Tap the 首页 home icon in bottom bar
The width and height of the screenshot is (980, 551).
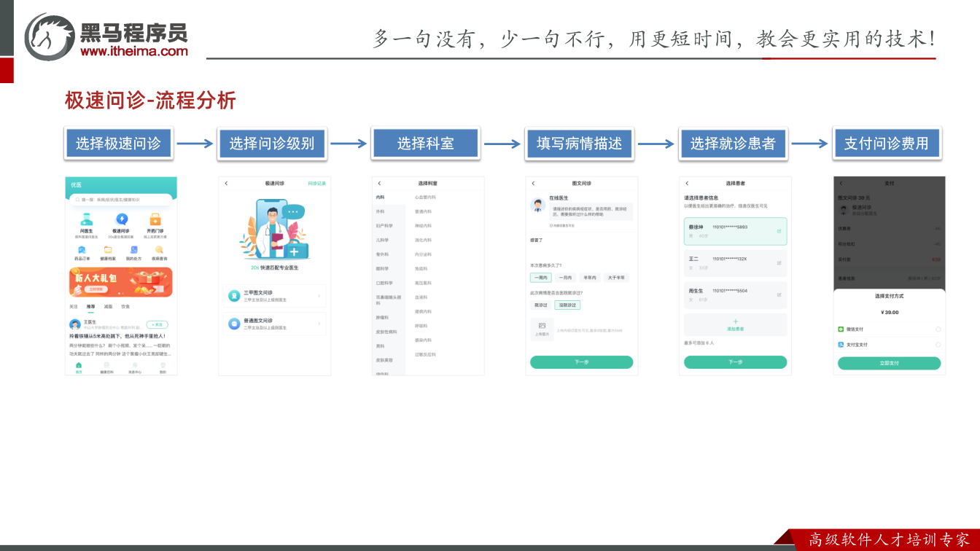click(x=79, y=367)
